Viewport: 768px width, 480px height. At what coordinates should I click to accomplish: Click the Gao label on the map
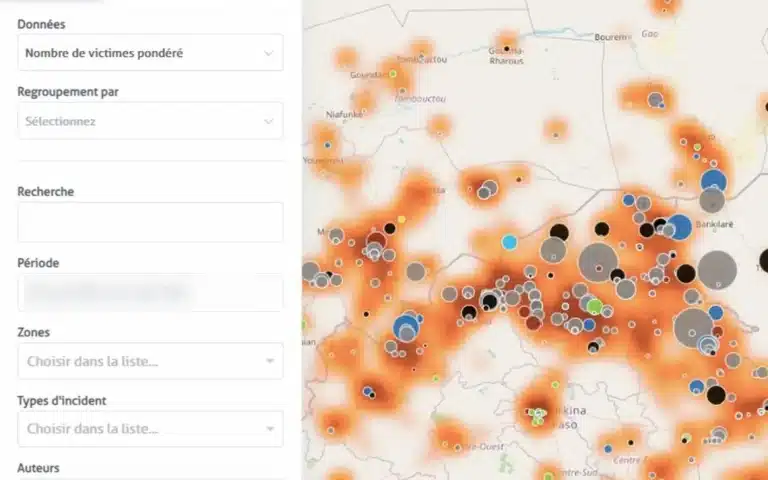point(650,34)
